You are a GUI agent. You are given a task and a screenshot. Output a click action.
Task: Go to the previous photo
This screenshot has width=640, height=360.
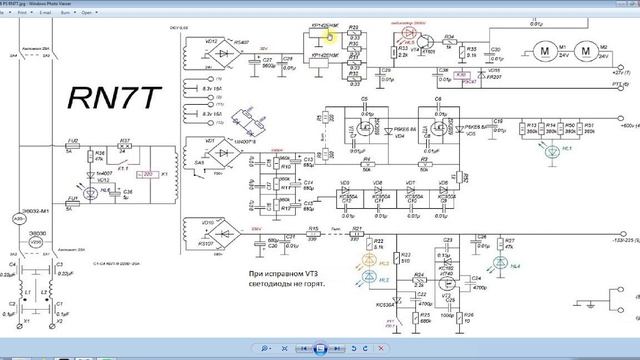303,349
